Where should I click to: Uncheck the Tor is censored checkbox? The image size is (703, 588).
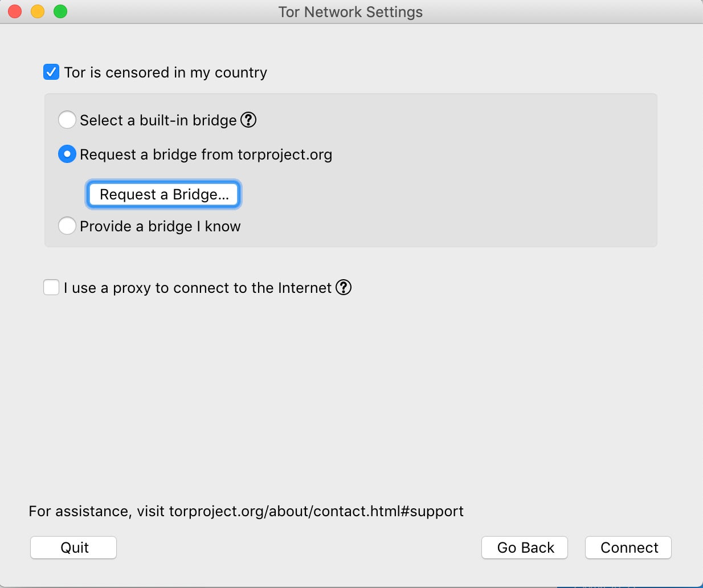click(51, 72)
